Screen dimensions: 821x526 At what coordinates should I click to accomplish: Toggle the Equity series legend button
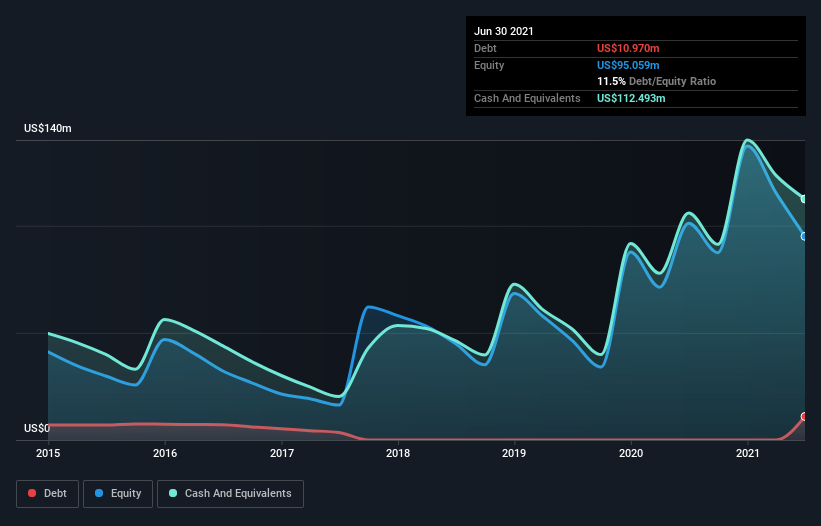tap(118, 494)
